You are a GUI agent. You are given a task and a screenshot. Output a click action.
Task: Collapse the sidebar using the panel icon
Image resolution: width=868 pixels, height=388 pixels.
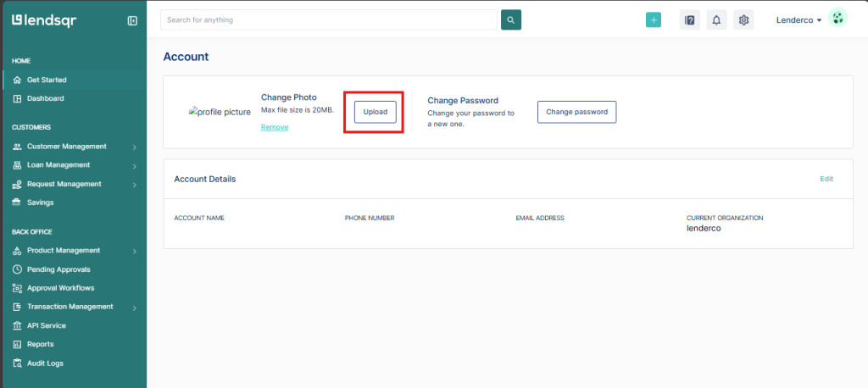pyautogui.click(x=132, y=20)
